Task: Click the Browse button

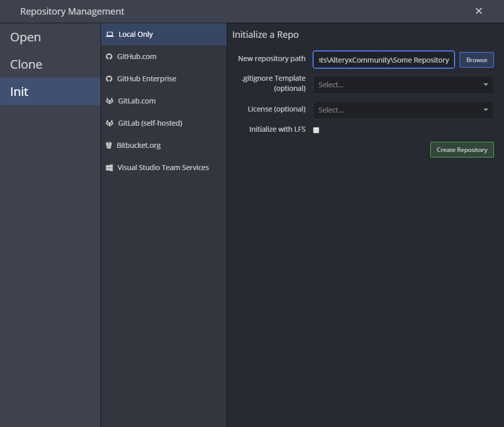Action: point(476,59)
